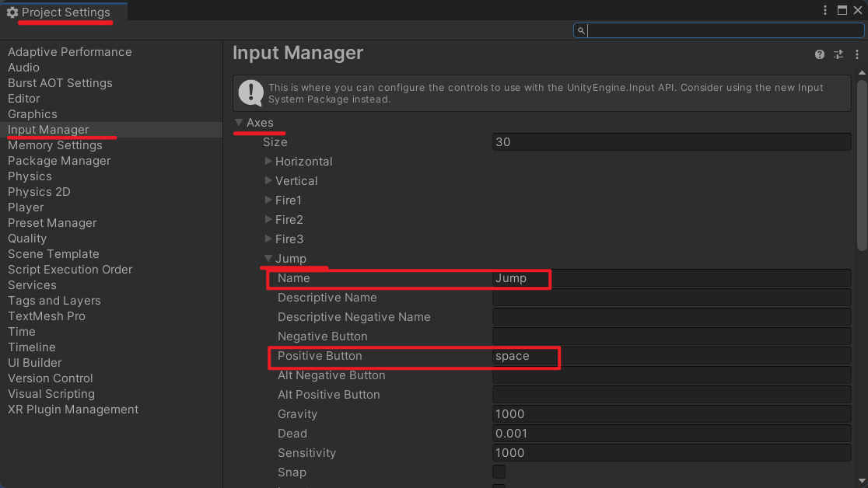
Task: Click the exclamation info icon in help box
Action: 250,92
